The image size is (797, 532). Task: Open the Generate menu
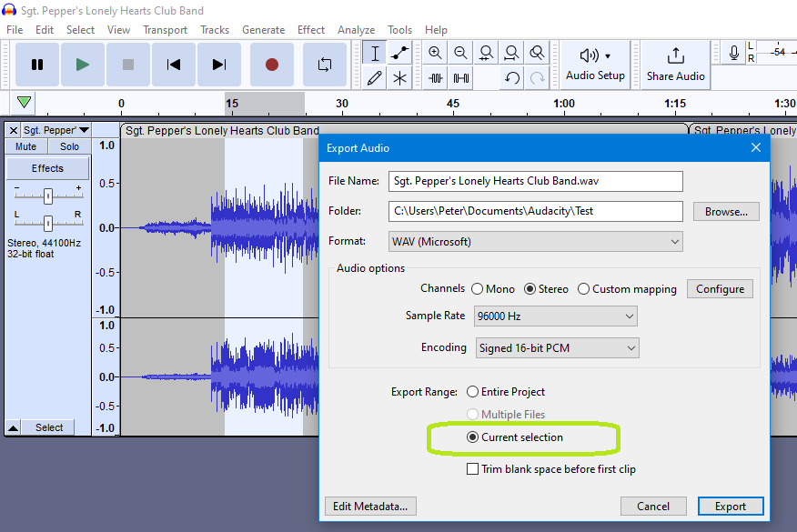(263, 30)
